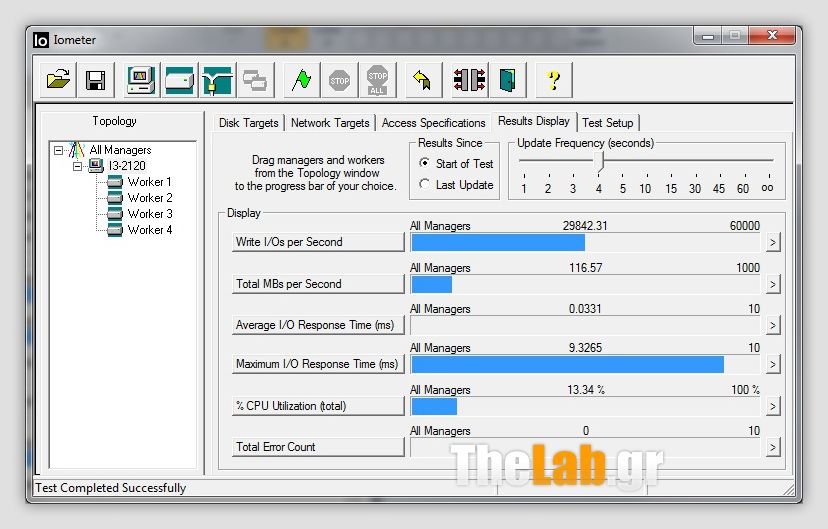The height and width of the screenshot is (529, 828).
Task: Open Test Setup tab
Action: [x=608, y=123]
